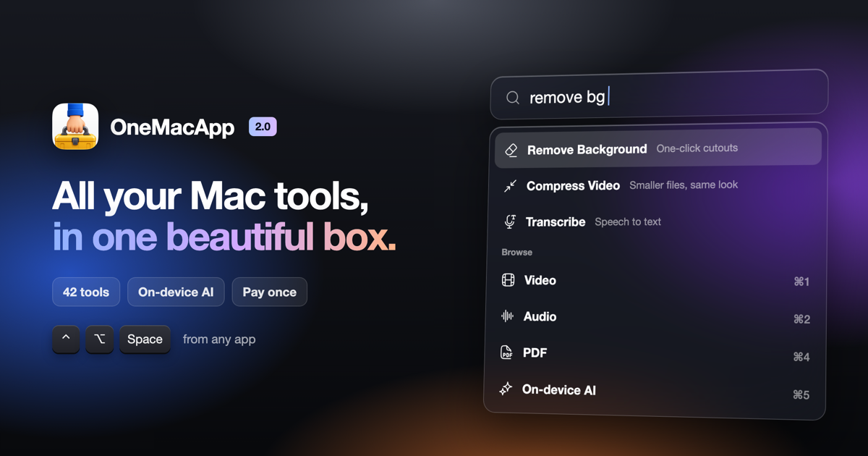Click the Space key cap
868x456 pixels.
[145, 339]
